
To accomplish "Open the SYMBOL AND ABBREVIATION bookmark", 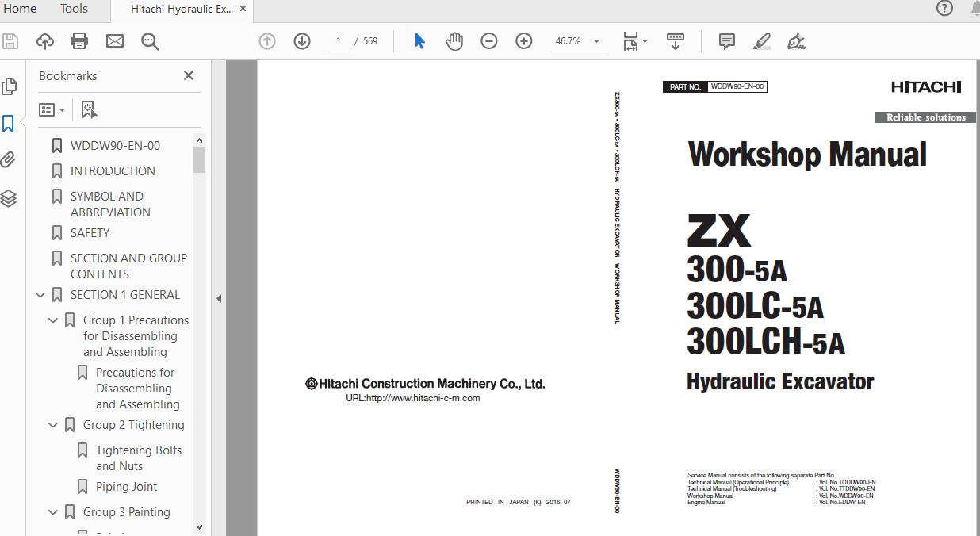I will tap(110, 205).
